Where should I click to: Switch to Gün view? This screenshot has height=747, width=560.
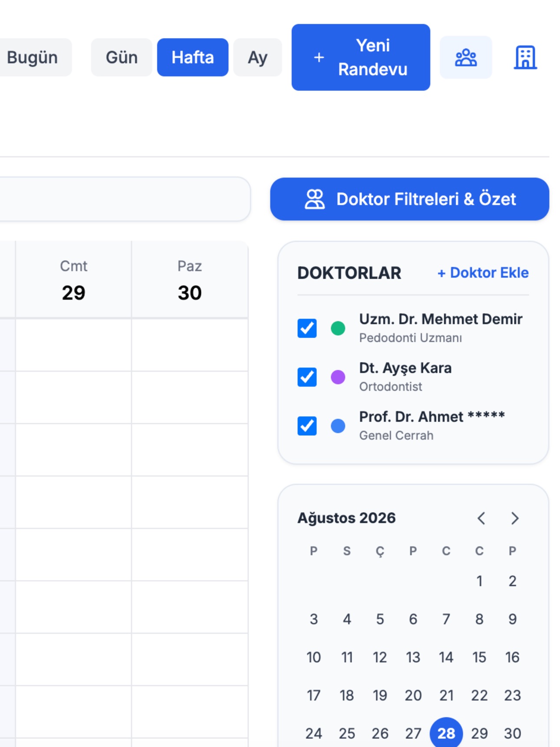pyautogui.click(x=122, y=57)
